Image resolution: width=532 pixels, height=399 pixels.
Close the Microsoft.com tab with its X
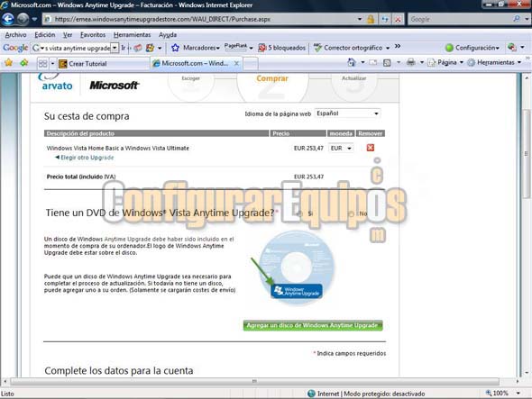(x=236, y=63)
